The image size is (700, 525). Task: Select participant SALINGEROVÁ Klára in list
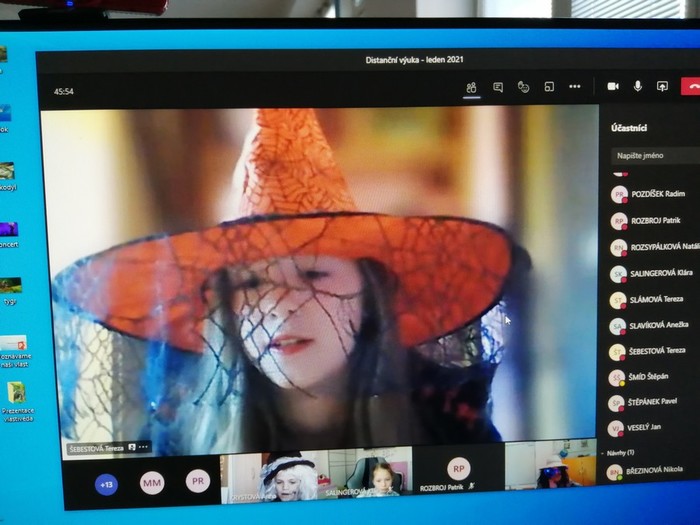[x=660, y=273]
